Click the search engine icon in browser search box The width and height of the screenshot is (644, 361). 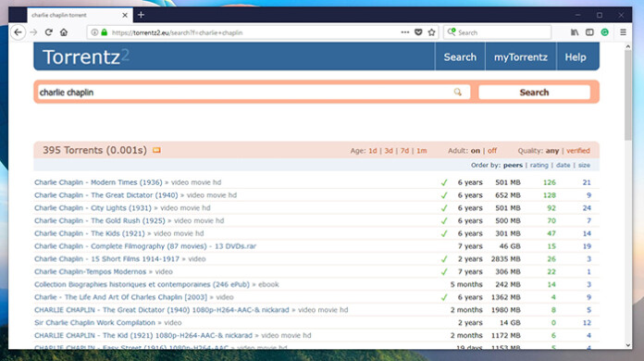(x=452, y=32)
